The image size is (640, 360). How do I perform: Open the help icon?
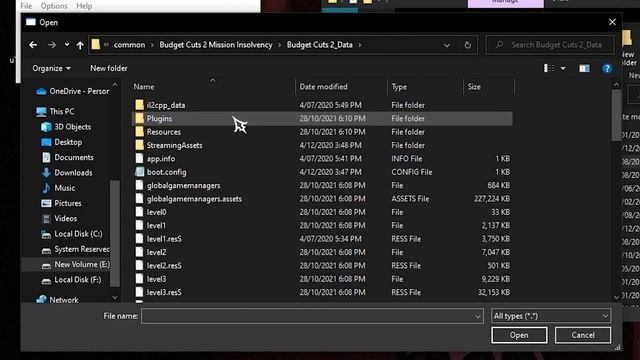click(607, 68)
